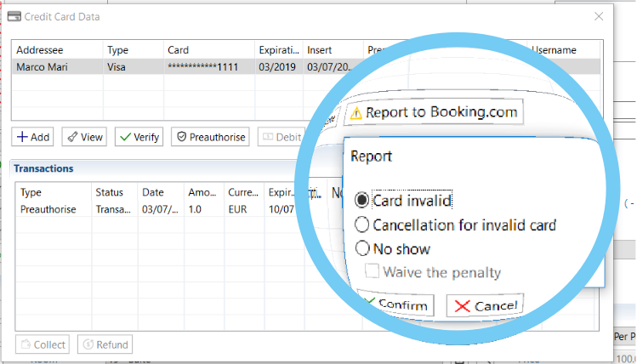Click the Insert column header
The image size is (637, 364).
[x=333, y=50]
